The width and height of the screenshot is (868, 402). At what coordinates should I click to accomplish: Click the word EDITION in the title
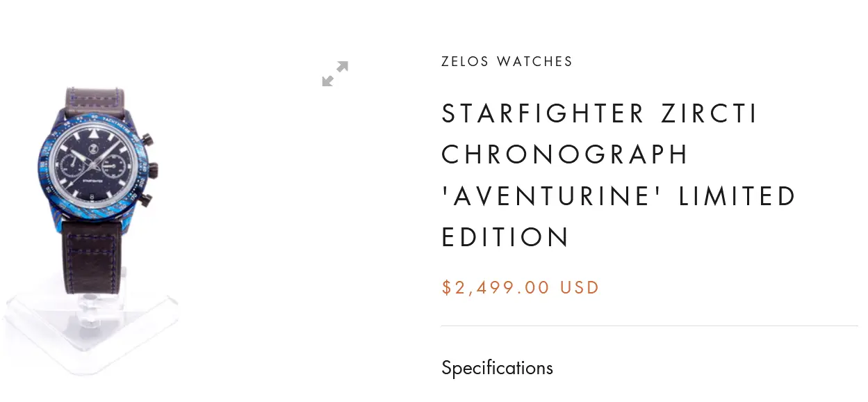505,237
